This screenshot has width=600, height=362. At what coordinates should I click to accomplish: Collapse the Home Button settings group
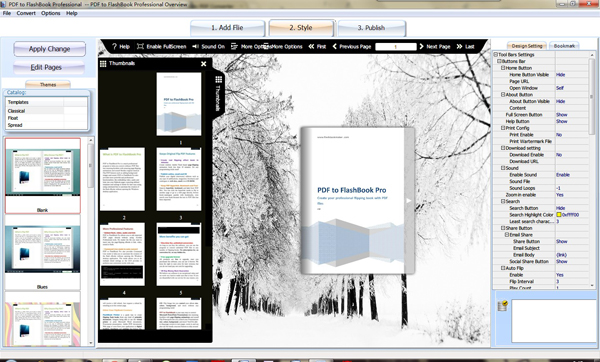coord(504,68)
